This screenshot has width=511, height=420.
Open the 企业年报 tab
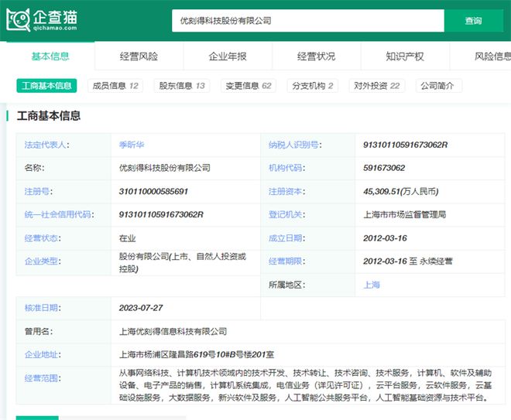(228, 56)
